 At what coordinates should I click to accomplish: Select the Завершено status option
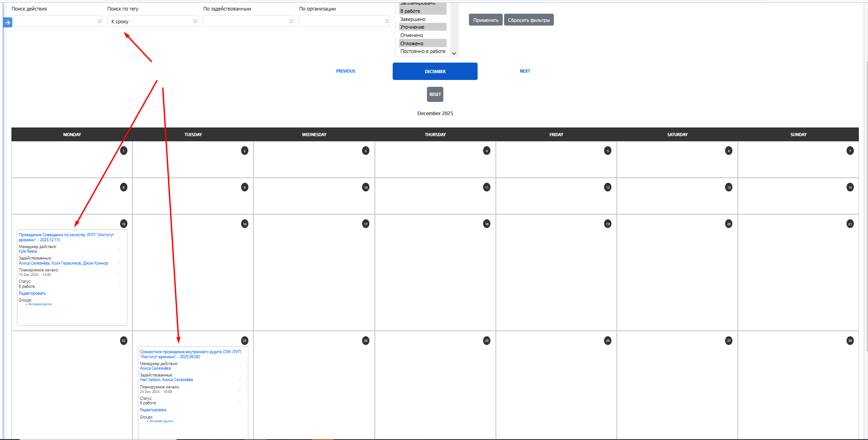point(413,19)
